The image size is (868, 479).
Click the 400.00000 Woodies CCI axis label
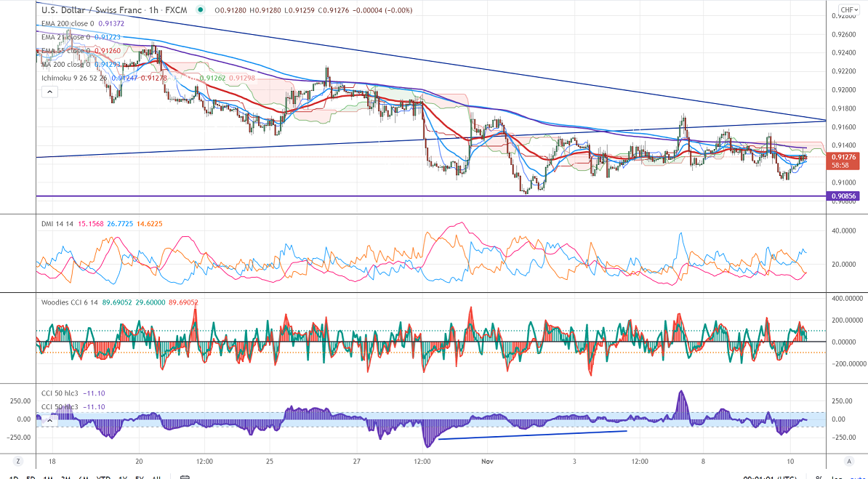[x=847, y=299]
